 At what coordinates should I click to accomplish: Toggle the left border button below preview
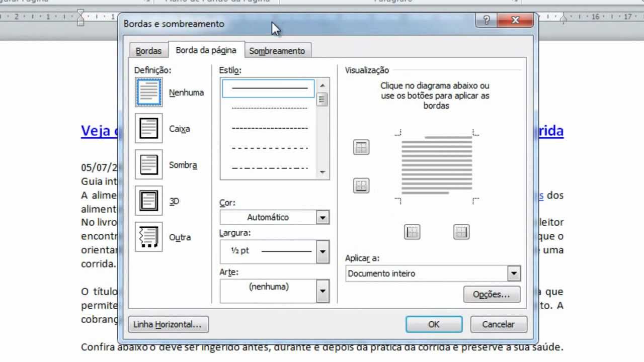pyautogui.click(x=412, y=232)
